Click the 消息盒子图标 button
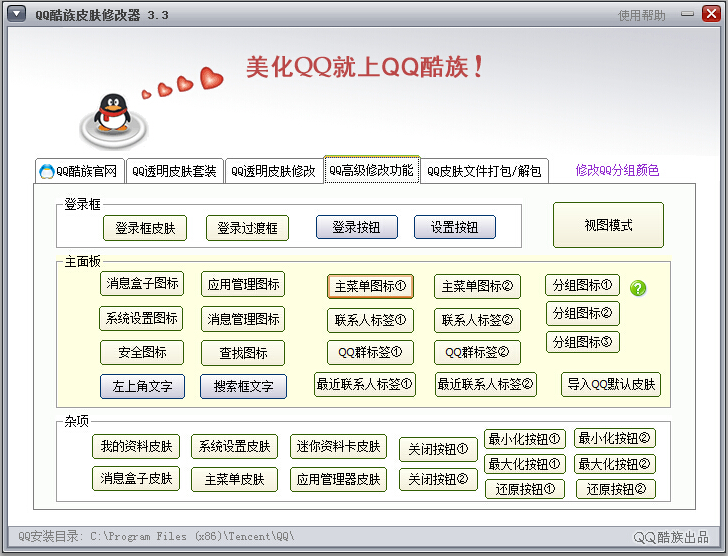Image resolution: width=728 pixels, height=556 pixels. tap(142, 284)
